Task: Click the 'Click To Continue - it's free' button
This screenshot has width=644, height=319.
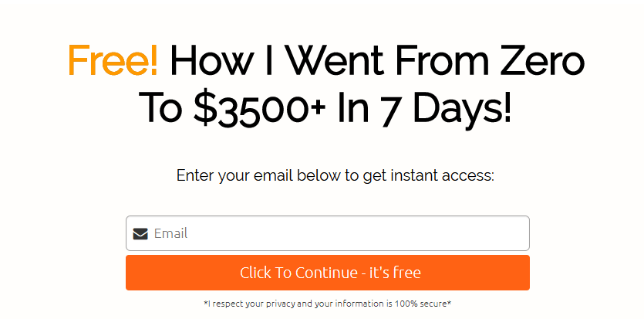Action: tap(327, 273)
